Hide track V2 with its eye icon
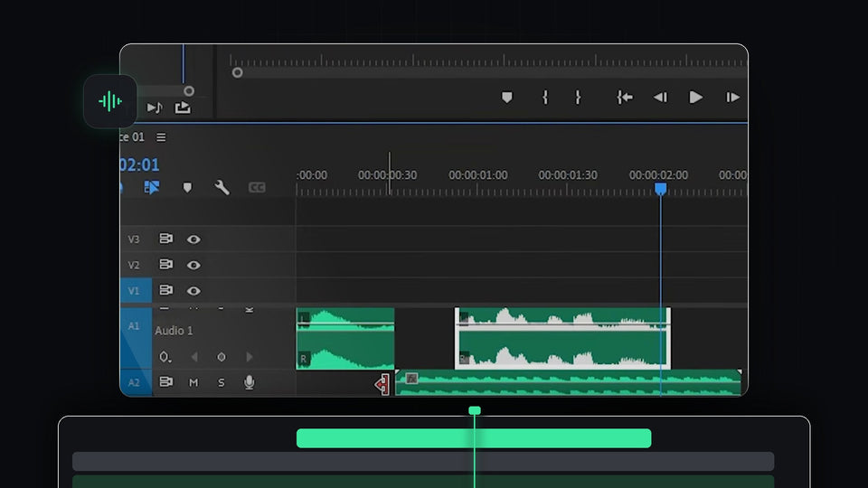 click(x=193, y=265)
